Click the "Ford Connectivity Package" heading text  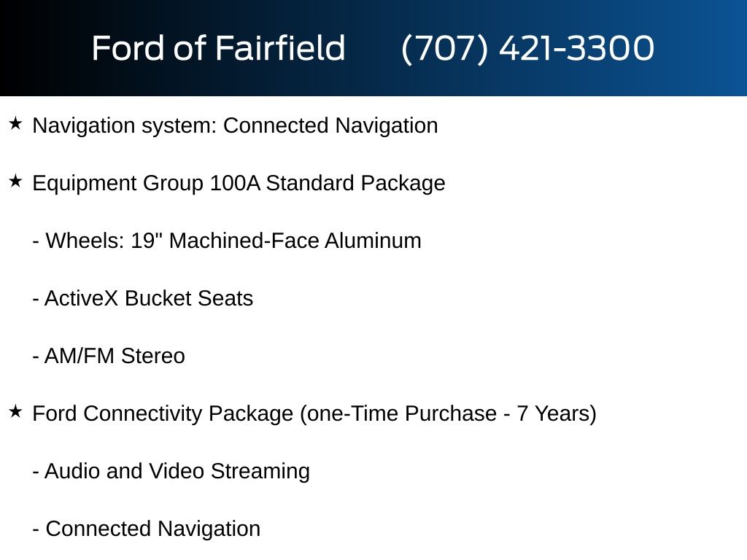[x=163, y=413]
